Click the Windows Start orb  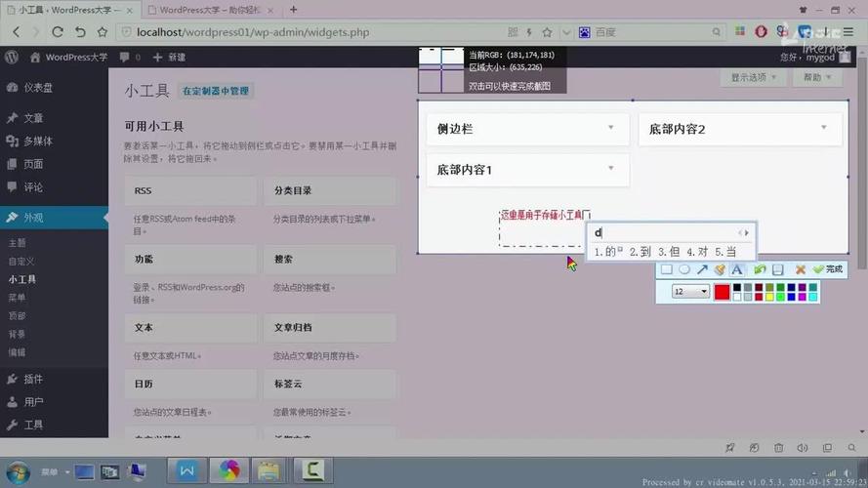coord(19,472)
